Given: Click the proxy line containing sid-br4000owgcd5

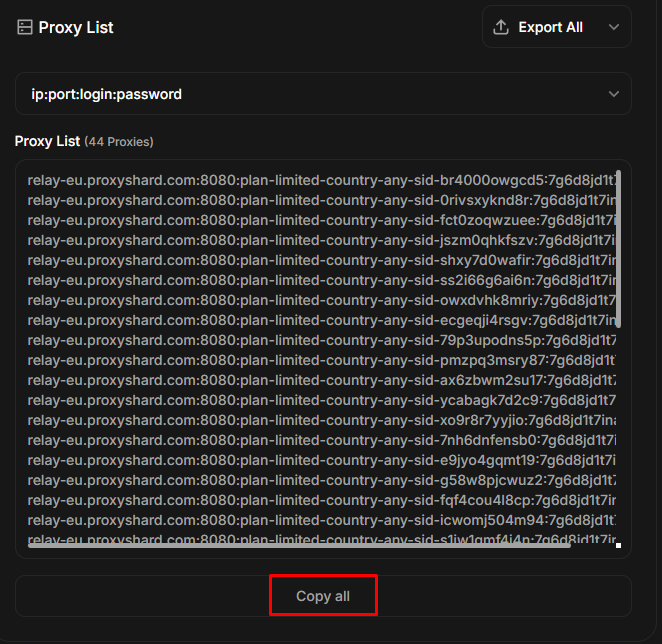Looking at the screenshot, I should [x=320, y=180].
